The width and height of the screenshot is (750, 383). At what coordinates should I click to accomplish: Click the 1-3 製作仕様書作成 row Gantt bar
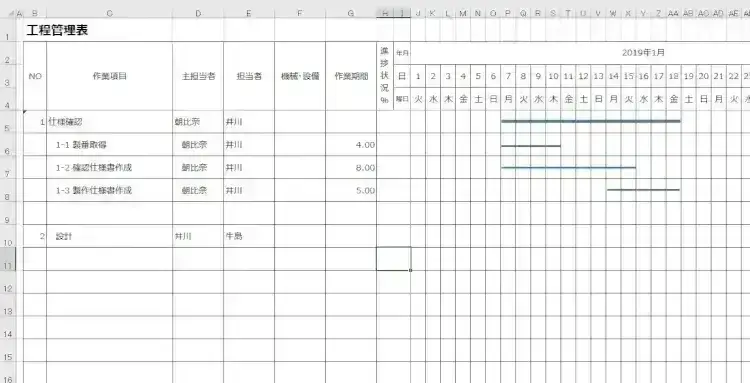pos(643,190)
